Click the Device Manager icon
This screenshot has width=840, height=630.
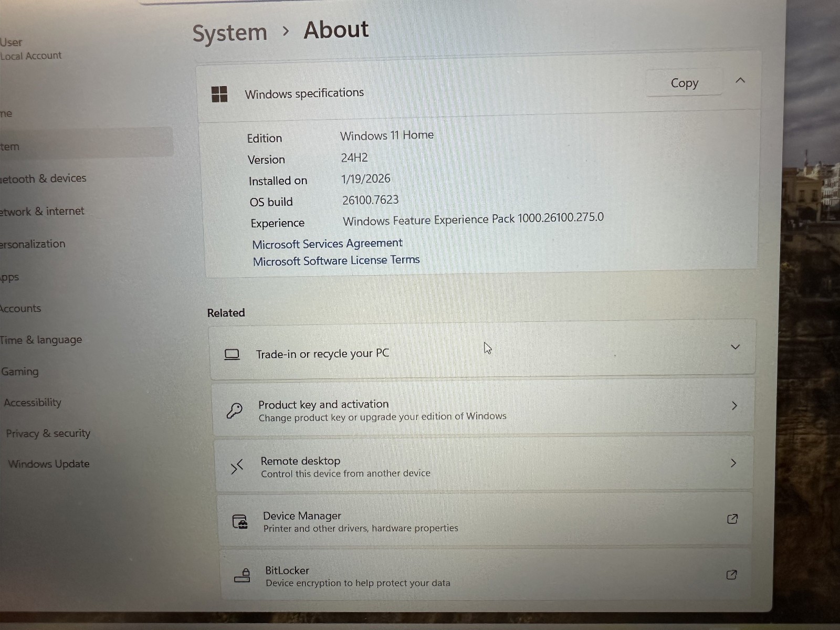pyautogui.click(x=240, y=522)
